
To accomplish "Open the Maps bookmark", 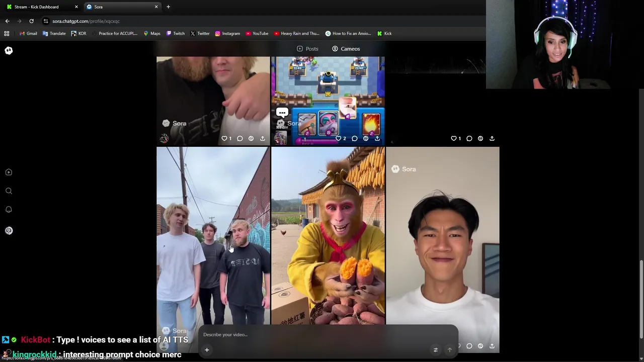I will tap(152, 34).
